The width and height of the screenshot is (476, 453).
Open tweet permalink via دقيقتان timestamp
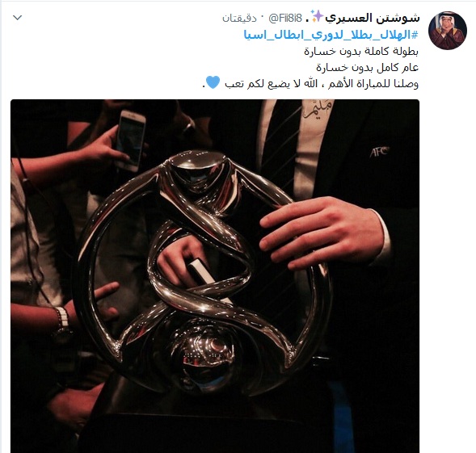(x=239, y=19)
